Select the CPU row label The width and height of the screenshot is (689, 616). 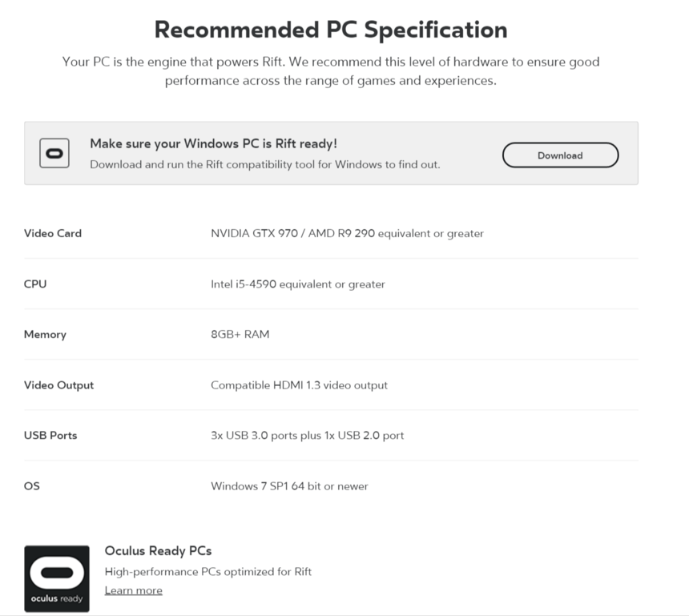pyautogui.click(x=35, y=284)
